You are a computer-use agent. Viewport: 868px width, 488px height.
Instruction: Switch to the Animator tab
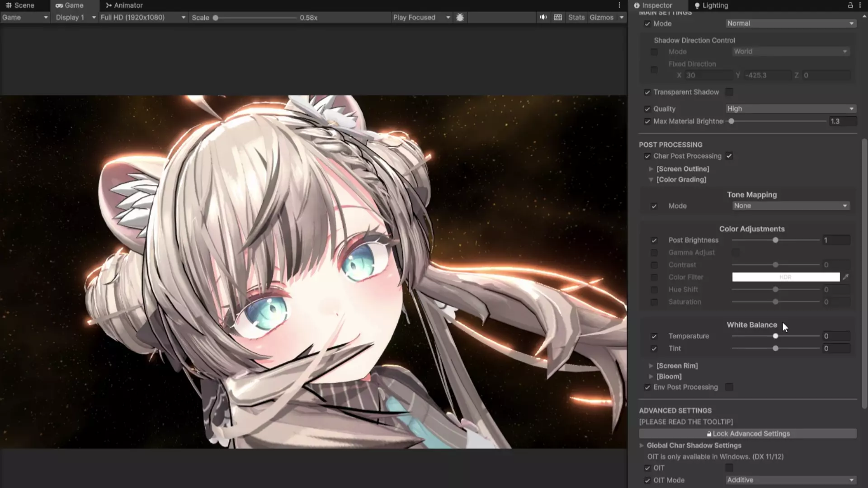click(124, 5)
